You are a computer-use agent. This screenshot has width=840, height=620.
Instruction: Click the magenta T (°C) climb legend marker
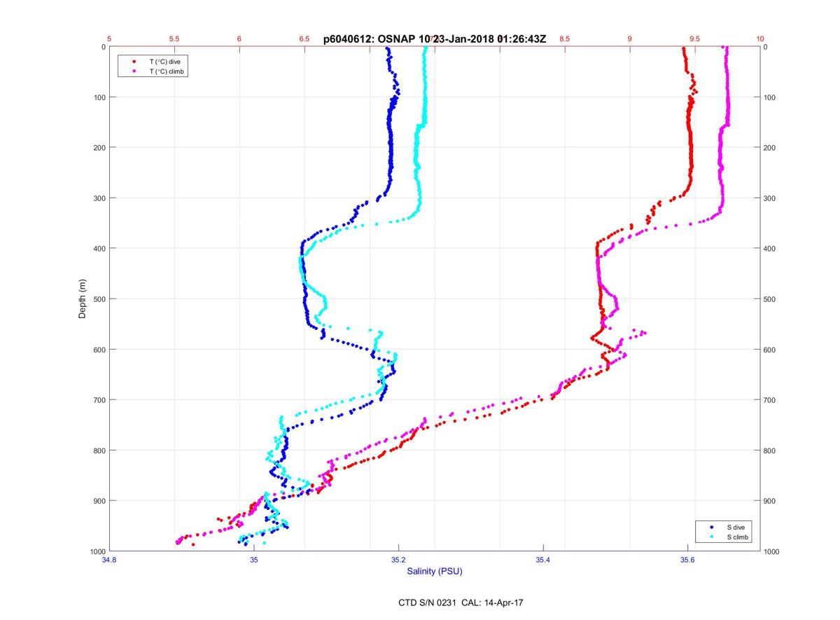[134, 71]
